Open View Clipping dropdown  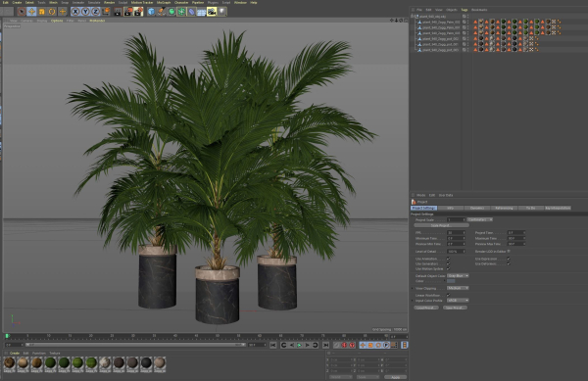(458, 288)
